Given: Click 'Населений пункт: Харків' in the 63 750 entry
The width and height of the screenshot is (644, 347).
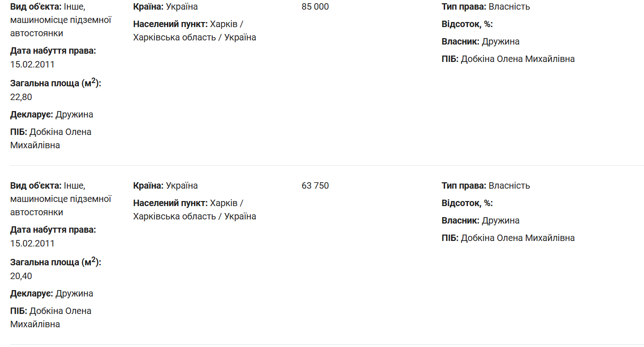Looking at the screenshot, I should click(x=188, y=203).
